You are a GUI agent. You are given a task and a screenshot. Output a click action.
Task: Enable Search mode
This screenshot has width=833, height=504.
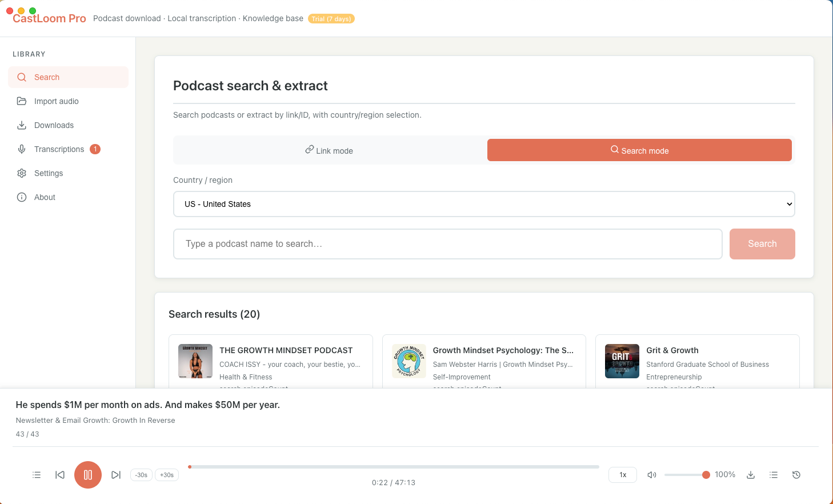639,150
